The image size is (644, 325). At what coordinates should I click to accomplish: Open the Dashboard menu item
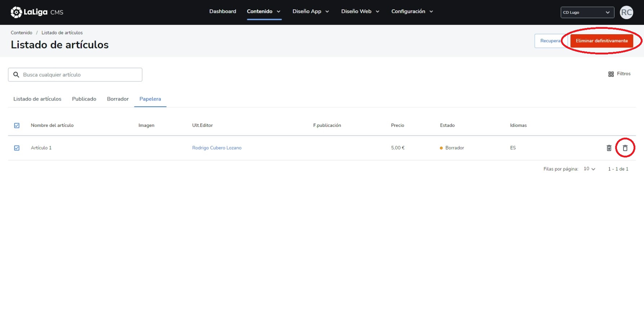223,12
